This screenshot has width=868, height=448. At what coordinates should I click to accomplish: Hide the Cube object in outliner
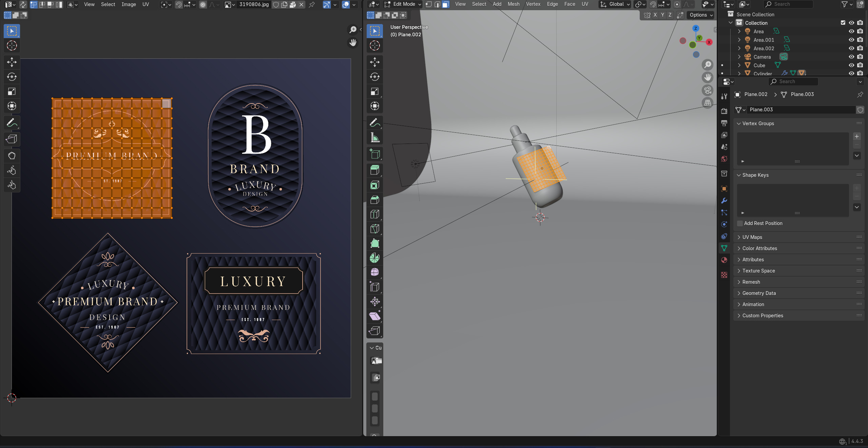[x=851, y=65]
